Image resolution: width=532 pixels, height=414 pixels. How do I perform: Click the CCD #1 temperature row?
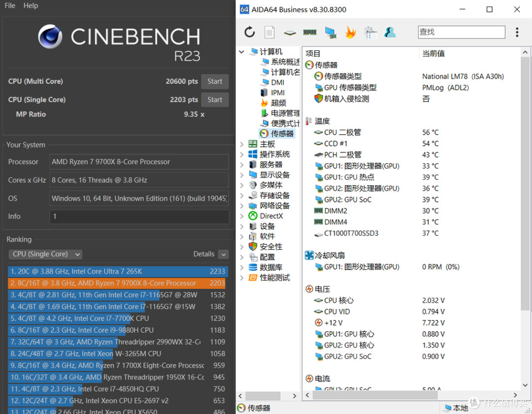point(411,143)
